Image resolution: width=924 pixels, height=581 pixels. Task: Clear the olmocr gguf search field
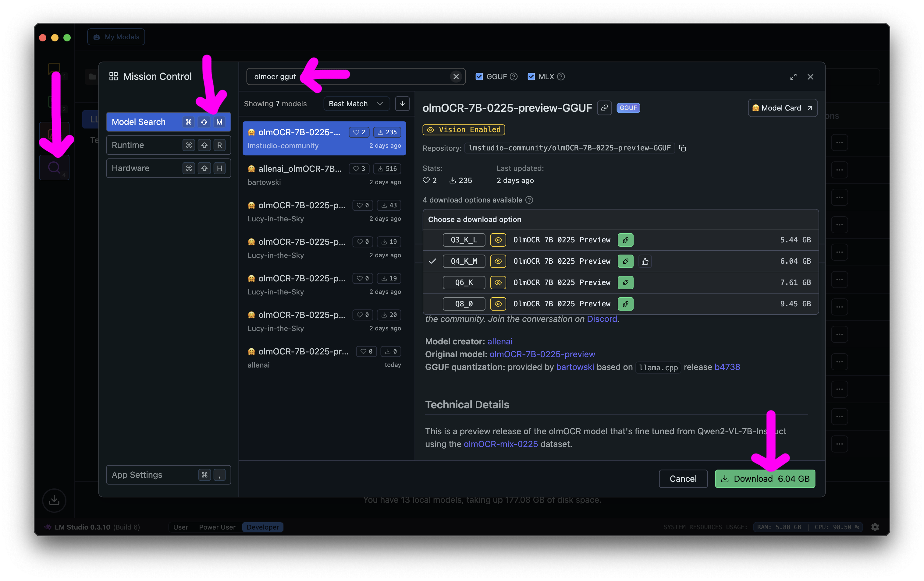(456, 77)
